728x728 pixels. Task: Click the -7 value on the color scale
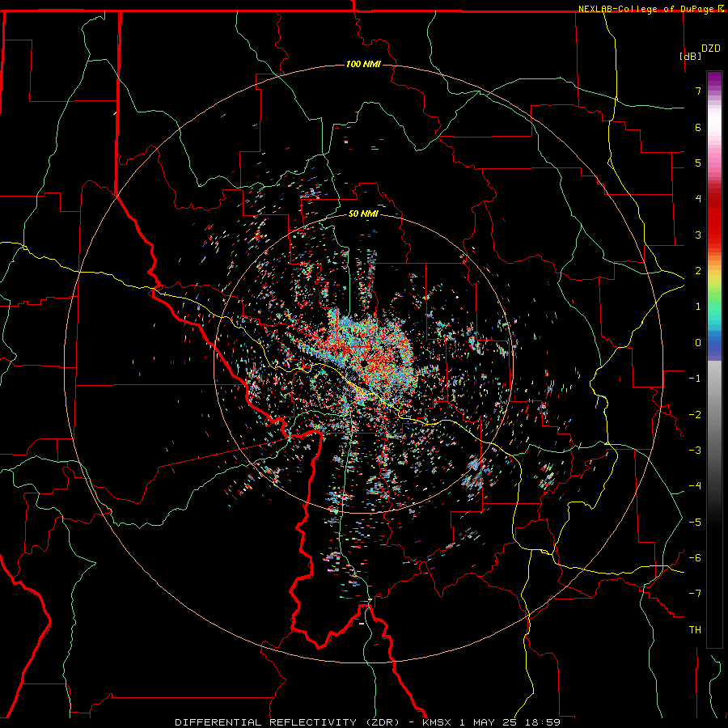pos(695,594)
